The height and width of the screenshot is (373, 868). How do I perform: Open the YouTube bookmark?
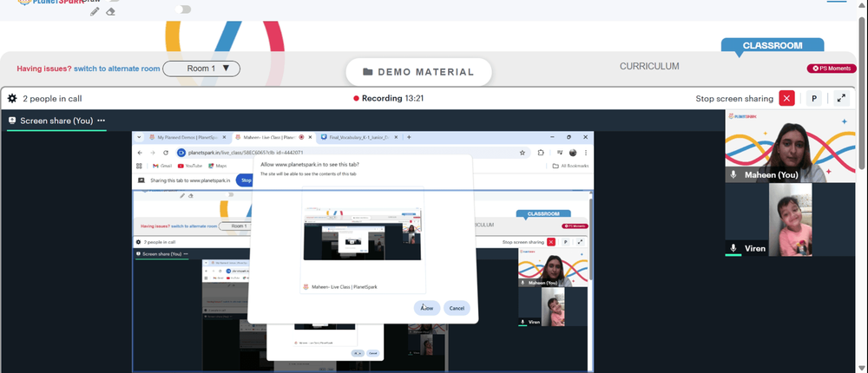pos(190,166)
